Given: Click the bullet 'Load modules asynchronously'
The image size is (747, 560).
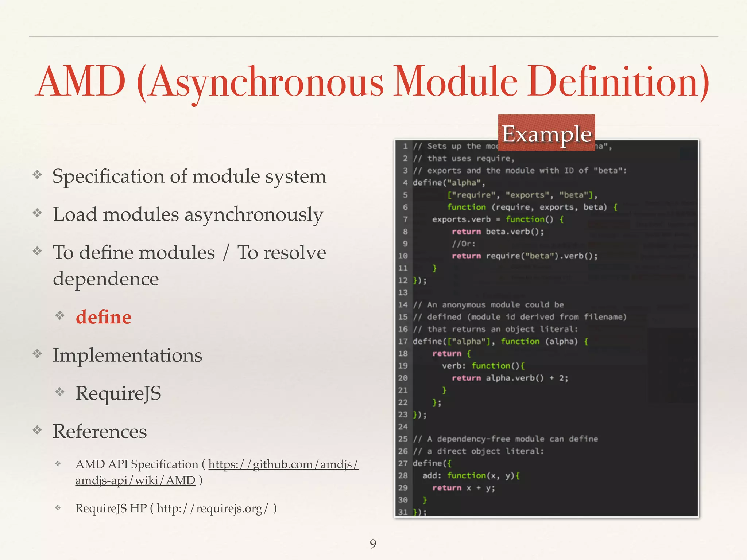Looking at the screenshot, I should click(188, 215).
